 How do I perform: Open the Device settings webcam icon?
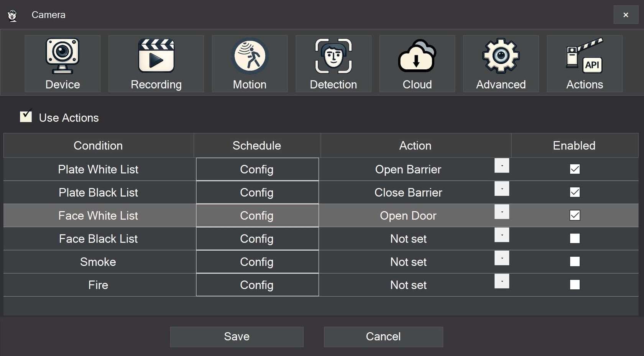point(62,56)
